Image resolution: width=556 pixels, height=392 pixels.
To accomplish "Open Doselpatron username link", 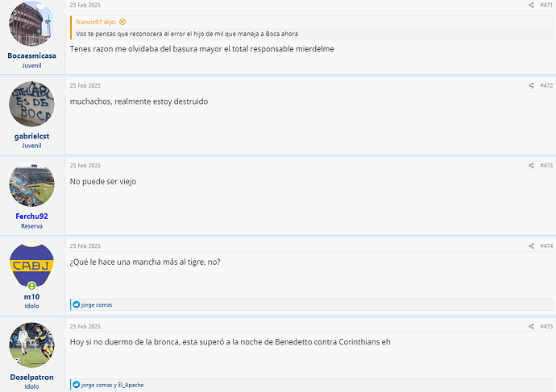I will 31,378.
